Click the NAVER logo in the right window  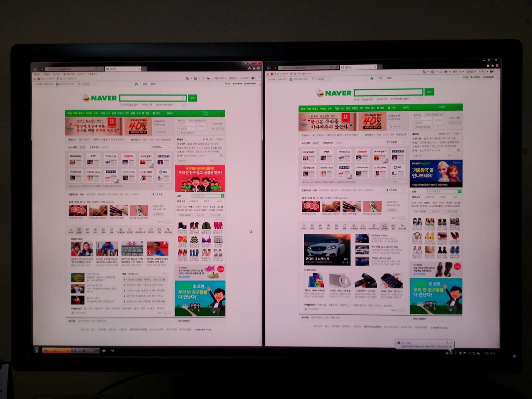pyautogui.click(x=334, y=93)
